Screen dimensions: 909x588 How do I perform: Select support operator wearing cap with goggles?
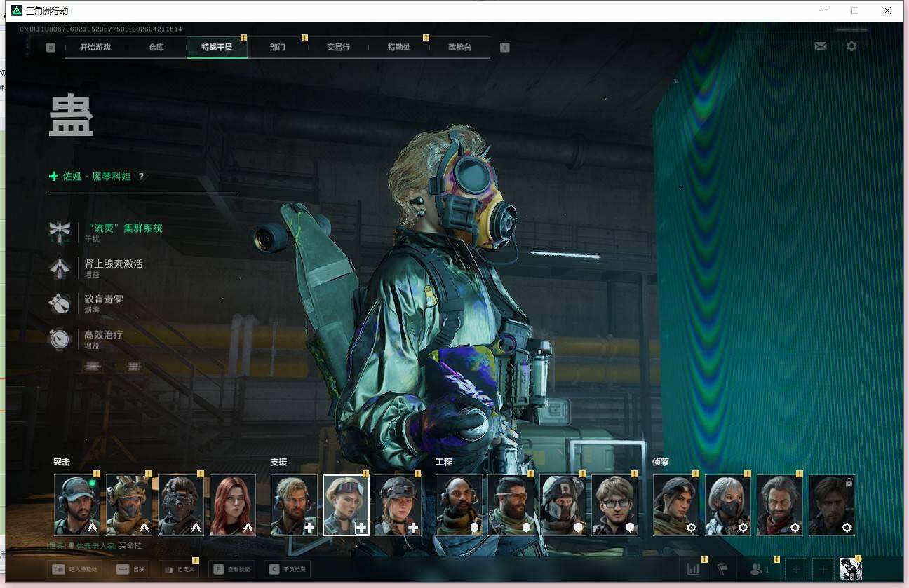coord(398,505)
